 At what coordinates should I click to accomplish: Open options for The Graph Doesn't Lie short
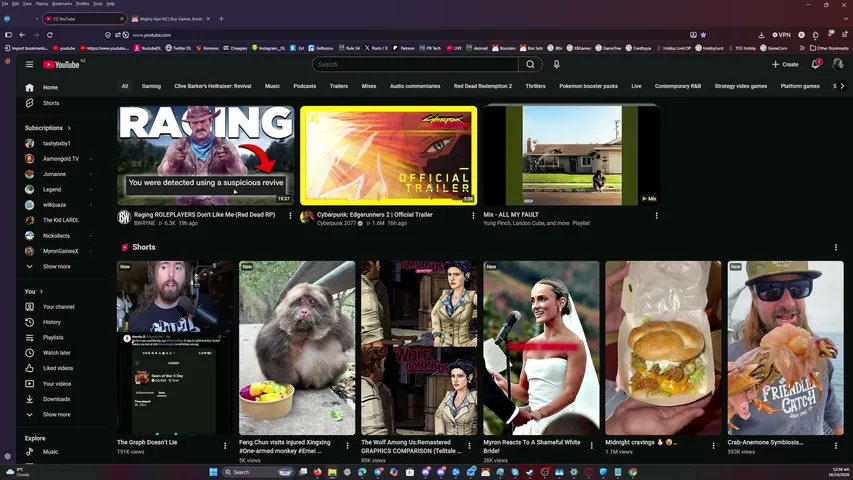pyautogui.click(x=225, y=446)
